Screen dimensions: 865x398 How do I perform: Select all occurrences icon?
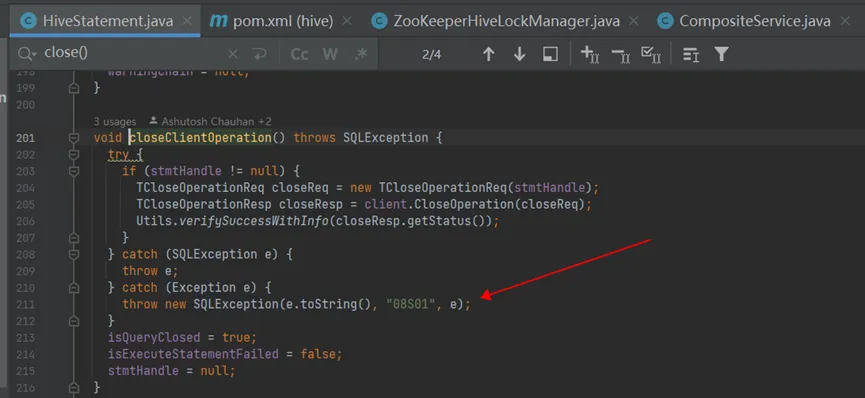[651, 54]
